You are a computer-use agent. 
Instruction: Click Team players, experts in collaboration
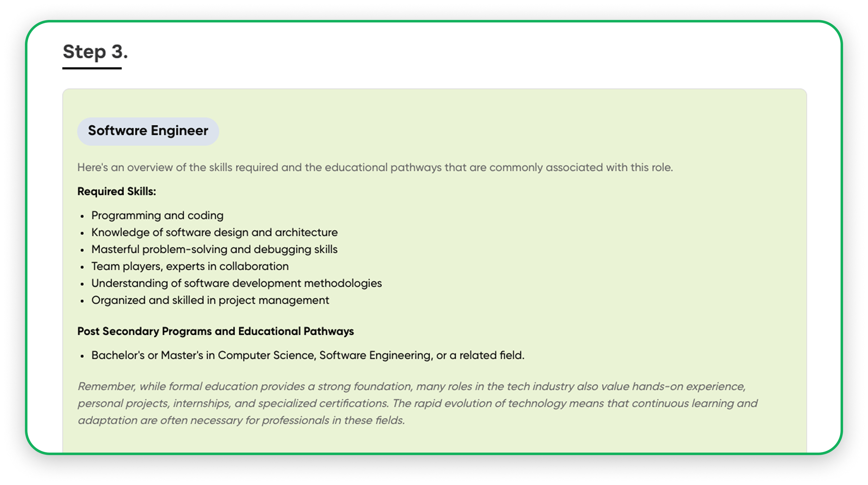coord(190,267)
